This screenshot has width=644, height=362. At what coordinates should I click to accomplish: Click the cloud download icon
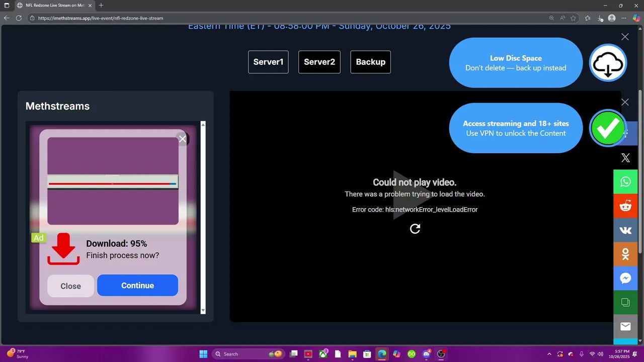coord(608,63)
